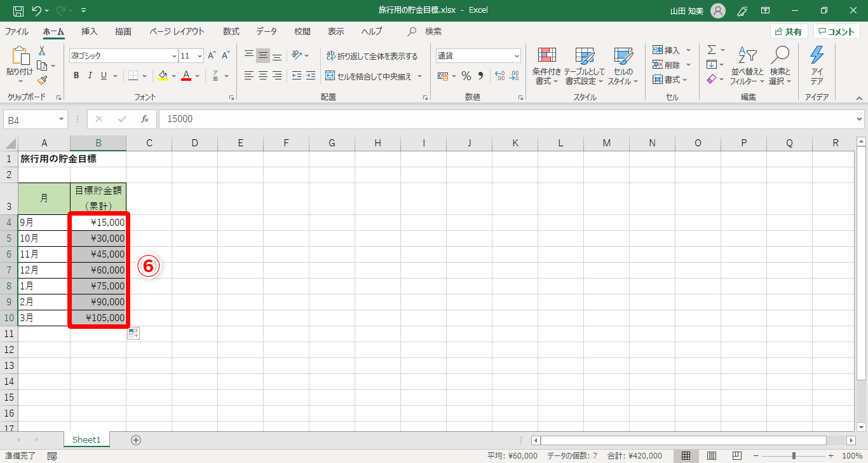
Task: Click the 共有 share button
Action: (789, 32)
